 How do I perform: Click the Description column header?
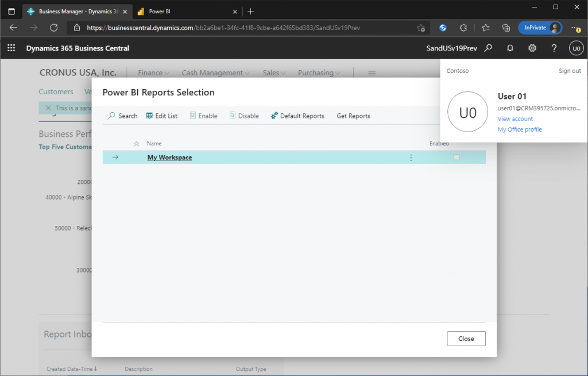(x=138, y=369)
